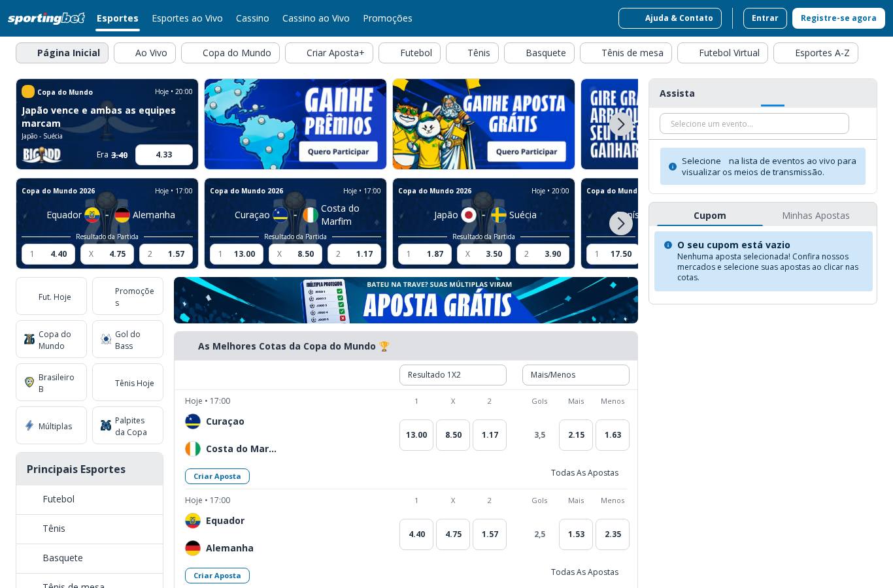Click the Palpites da Copa icon
Viewport: 893px width, 588px height.
click(x=106, y=425)
